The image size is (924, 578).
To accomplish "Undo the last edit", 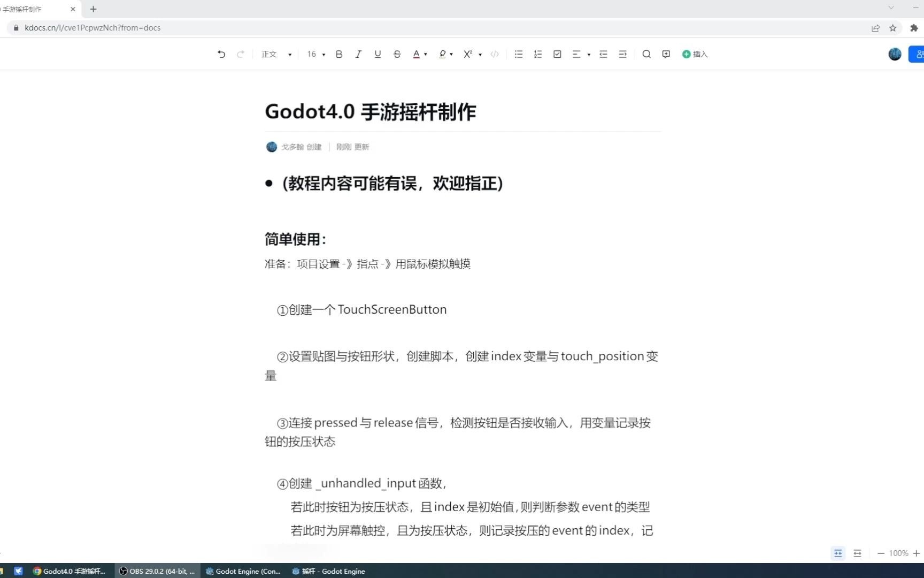I will (221, 54).
